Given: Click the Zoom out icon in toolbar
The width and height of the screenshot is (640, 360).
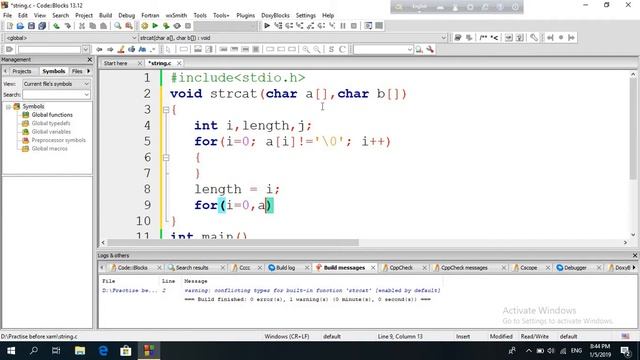Looking at the screenshot, I should click(317, 49).
